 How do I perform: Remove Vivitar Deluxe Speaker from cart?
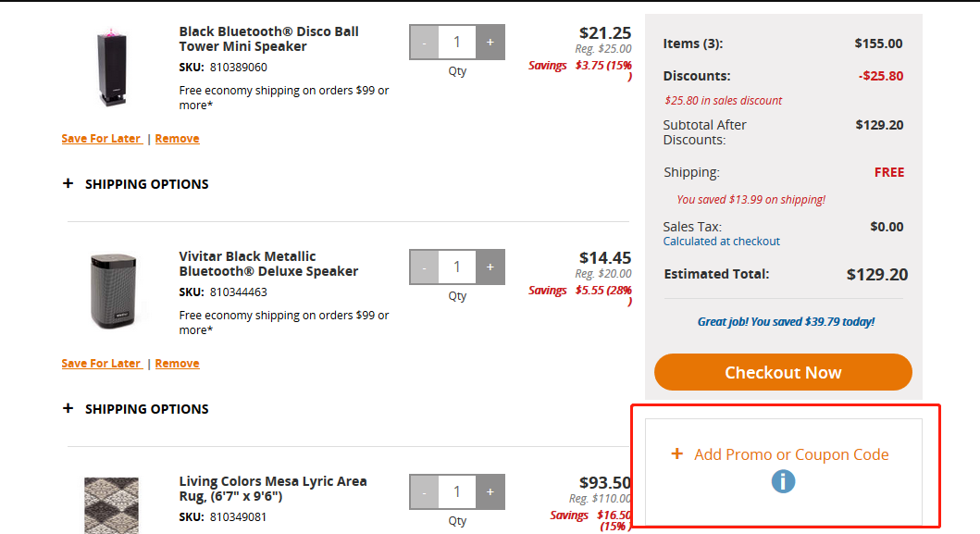tap(177, 364)
